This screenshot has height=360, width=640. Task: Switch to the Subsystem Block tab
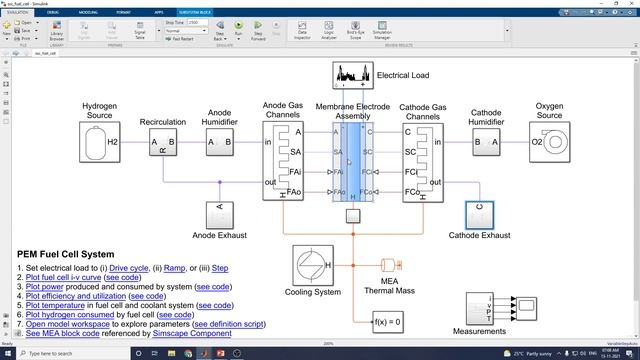(x=195, y=12)
